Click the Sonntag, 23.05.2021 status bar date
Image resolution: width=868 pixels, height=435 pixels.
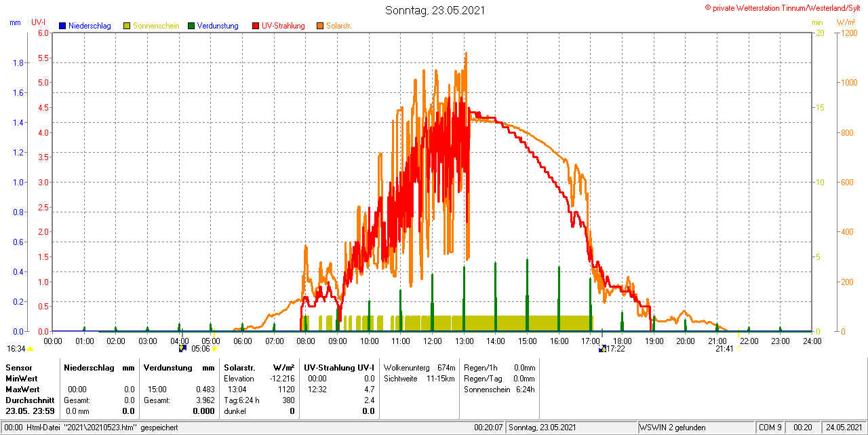(542, 428)
